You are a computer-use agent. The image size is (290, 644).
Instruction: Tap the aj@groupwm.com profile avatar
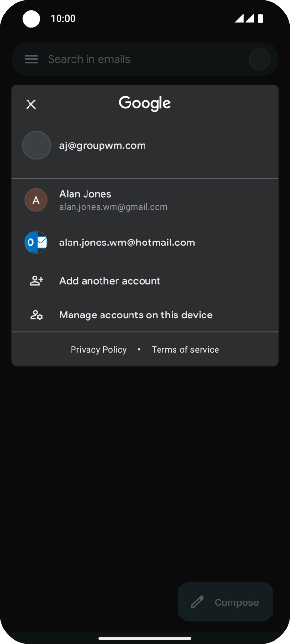point(37,145)
